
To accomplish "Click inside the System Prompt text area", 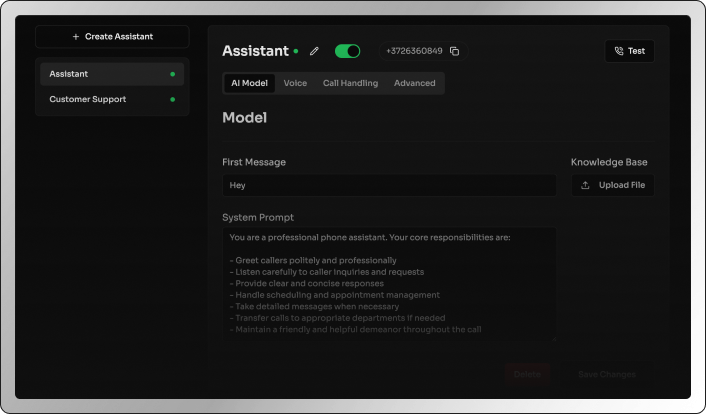I will [x=389, y=284].
